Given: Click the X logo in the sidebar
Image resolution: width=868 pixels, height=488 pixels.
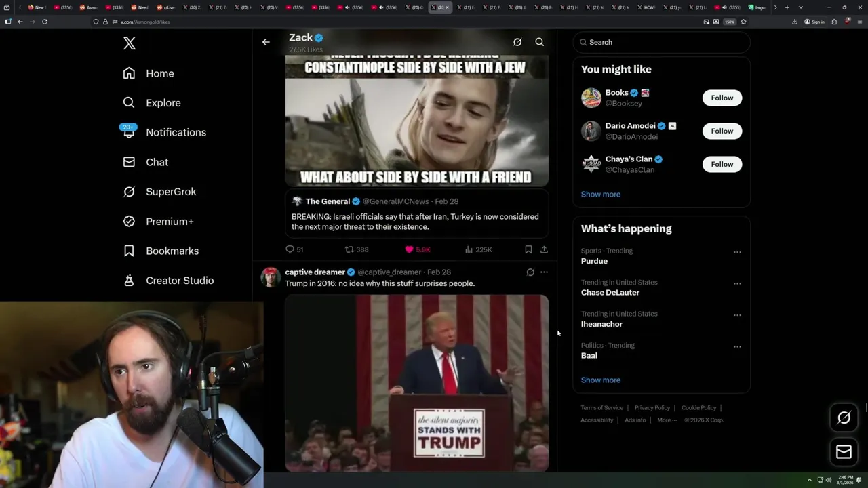Looking at the screenshot, I should pos(130,43).
